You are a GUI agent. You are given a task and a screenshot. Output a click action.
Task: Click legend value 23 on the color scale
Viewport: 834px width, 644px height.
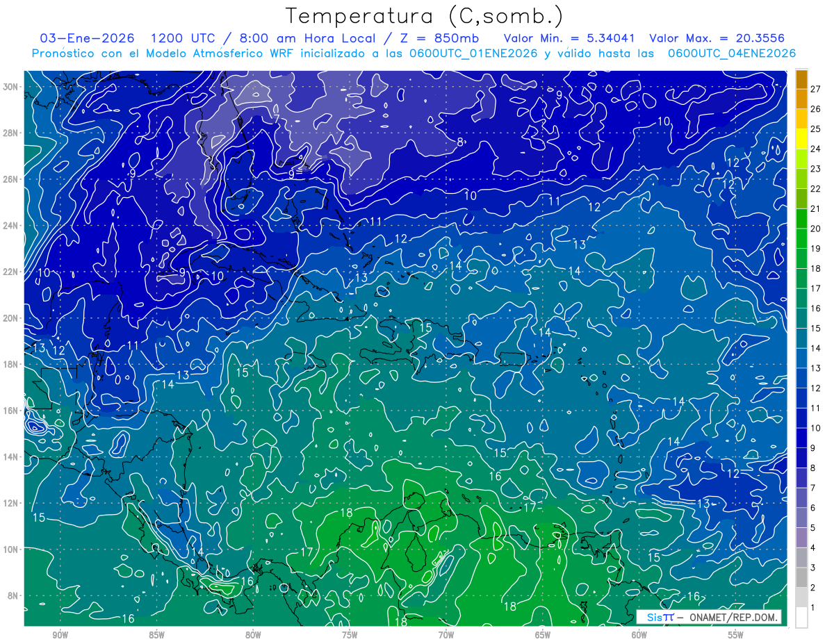tap(815, 169)
